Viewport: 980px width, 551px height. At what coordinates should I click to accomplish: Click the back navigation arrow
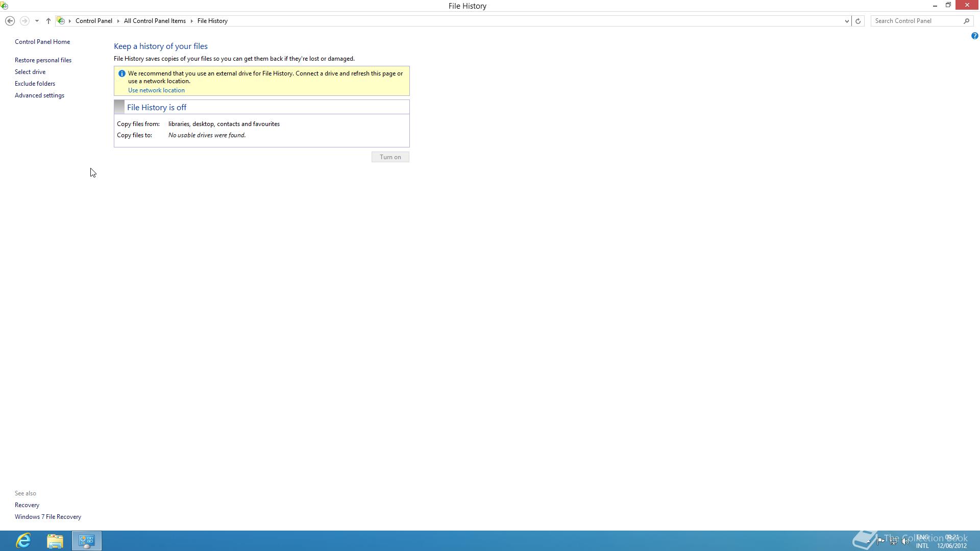(x=10, y=21)
